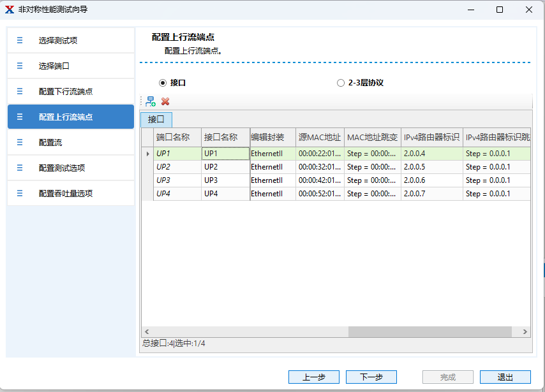
Task: Select the 2-3层协议 radio button
Action: point(341,83)
